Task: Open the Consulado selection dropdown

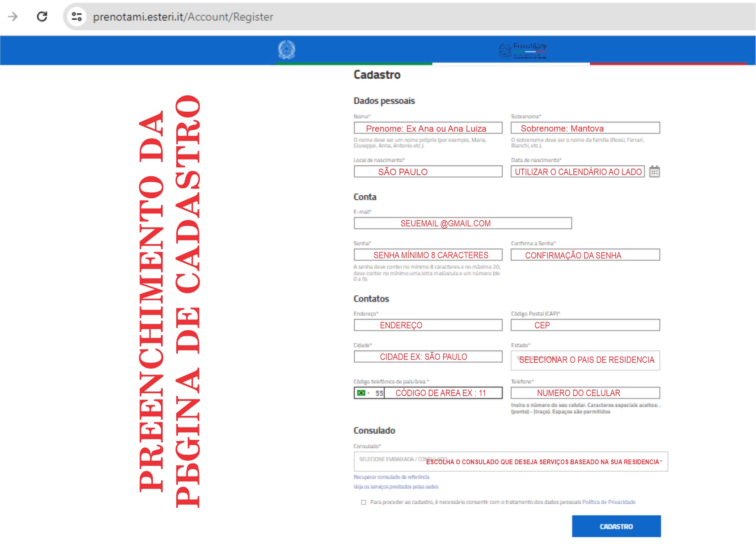Action: pos(511,461)
